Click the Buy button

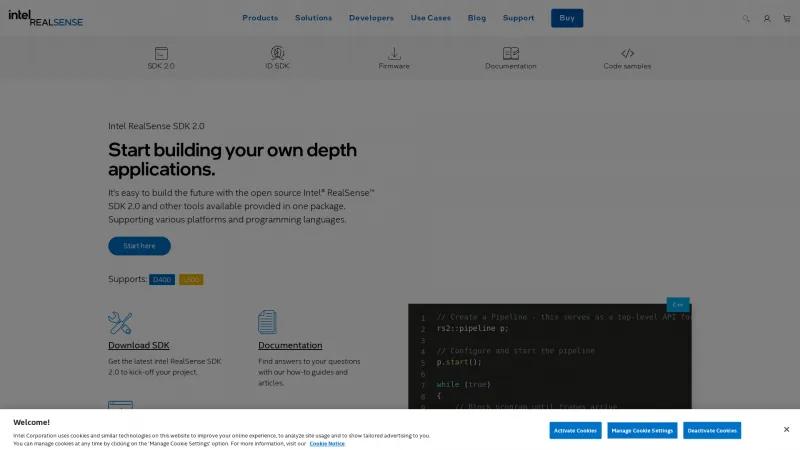pos(567,18)
